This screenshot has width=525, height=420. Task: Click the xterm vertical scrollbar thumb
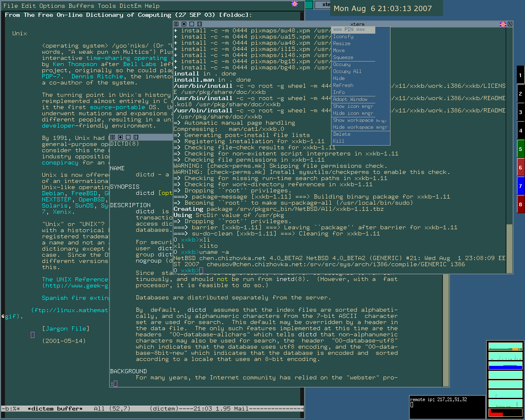(509, 248)
